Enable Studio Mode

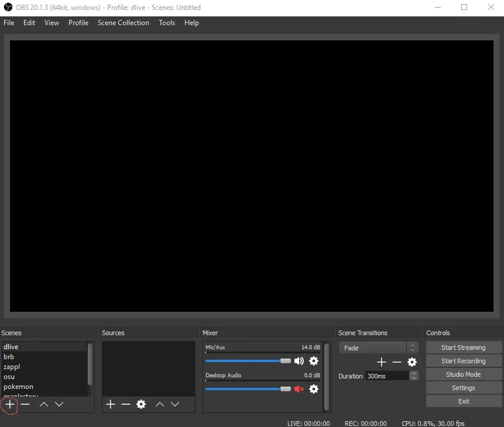(464, 374)
